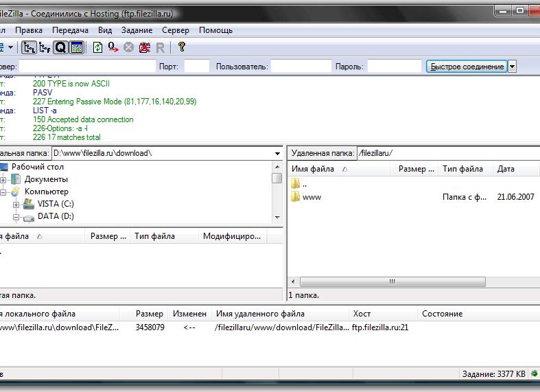Expand the Документы tree node
Screen dimensions: 540x392
3,180
